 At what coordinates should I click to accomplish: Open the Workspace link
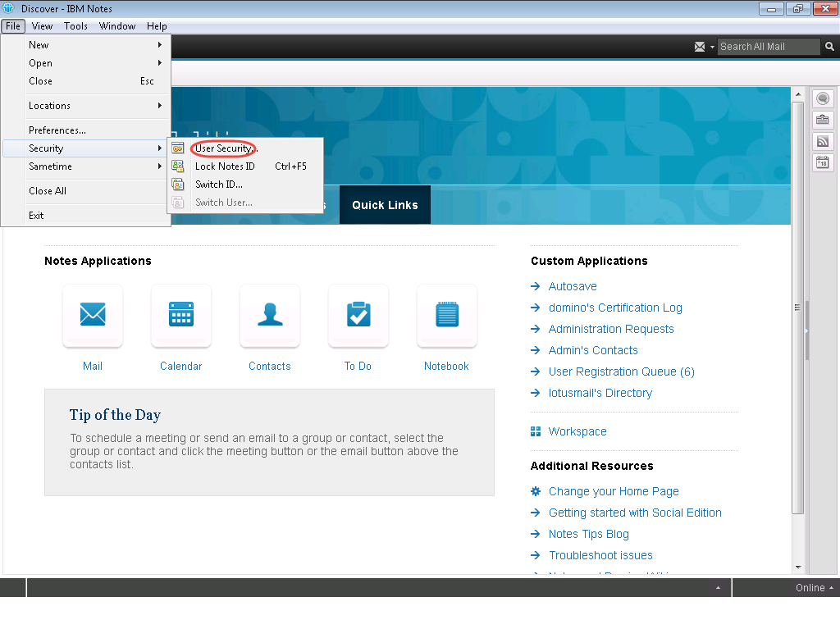[x=577, y=432]
